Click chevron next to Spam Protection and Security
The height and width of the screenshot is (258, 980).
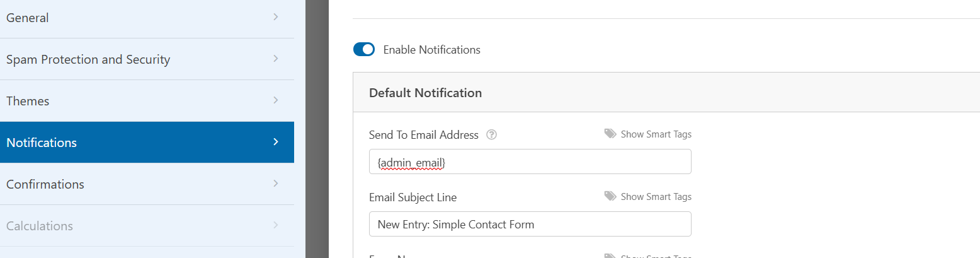click(x=276, y=59)
